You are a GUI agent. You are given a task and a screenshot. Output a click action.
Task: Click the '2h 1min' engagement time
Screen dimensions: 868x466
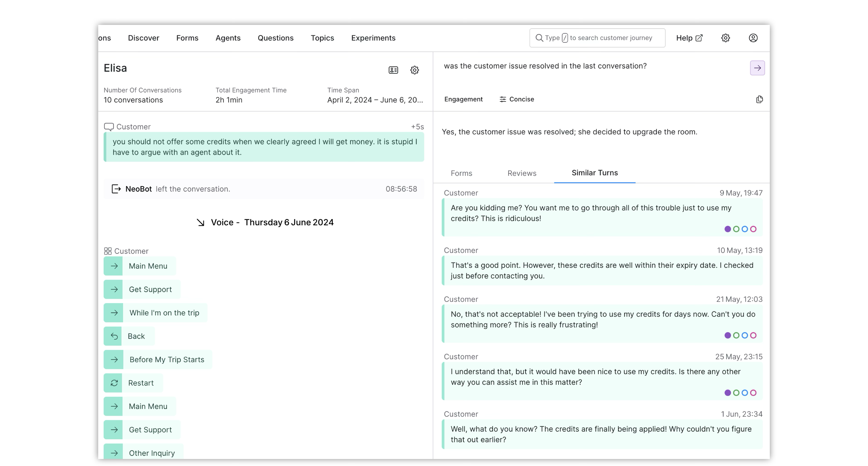[x=229, y=100]
